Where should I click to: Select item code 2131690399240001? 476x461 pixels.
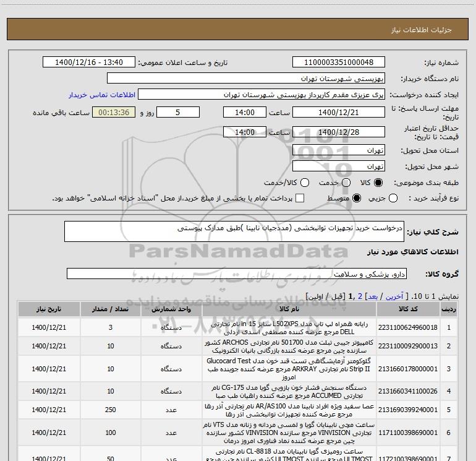point(408,410)
